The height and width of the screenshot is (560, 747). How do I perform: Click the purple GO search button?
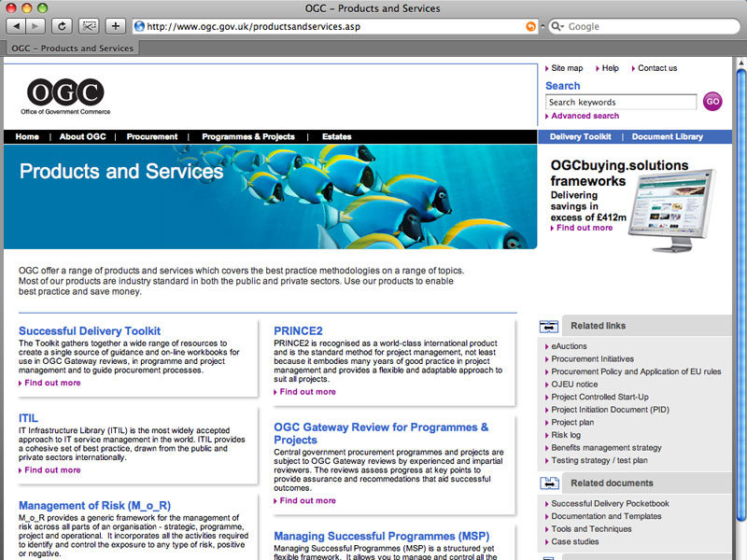(712, 102)
